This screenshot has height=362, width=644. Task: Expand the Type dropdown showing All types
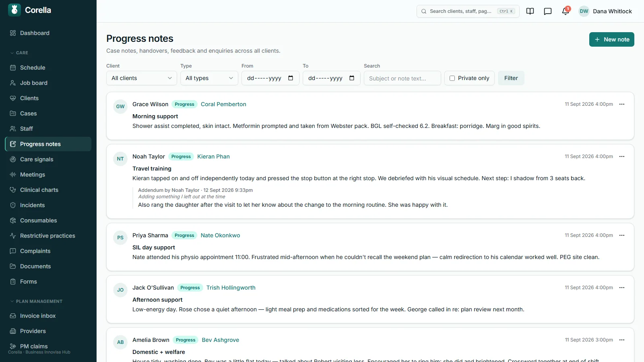209,78
